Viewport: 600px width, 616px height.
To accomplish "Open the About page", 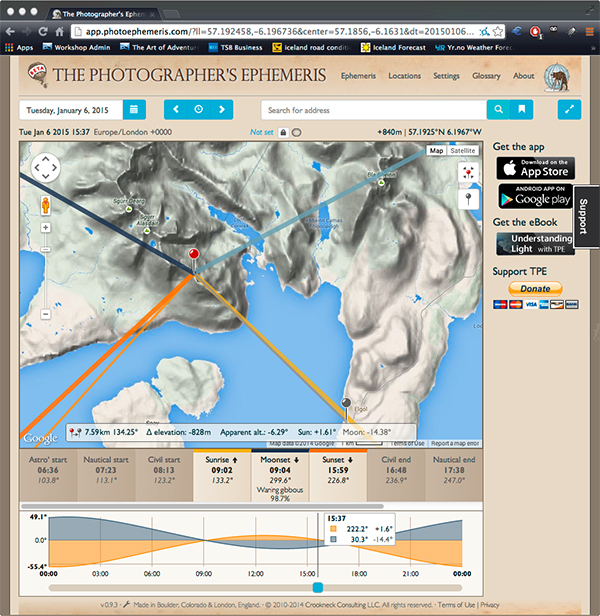I will tap(523, 76).
